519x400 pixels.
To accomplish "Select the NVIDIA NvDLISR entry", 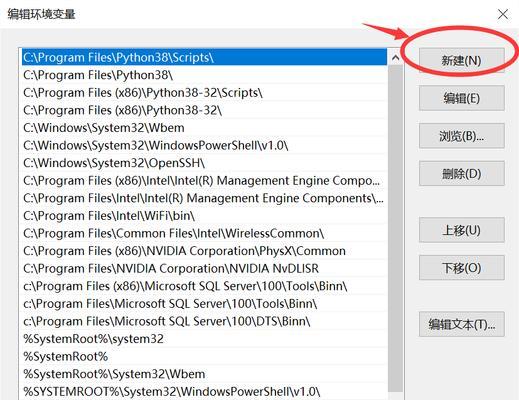I will point(204,269).
